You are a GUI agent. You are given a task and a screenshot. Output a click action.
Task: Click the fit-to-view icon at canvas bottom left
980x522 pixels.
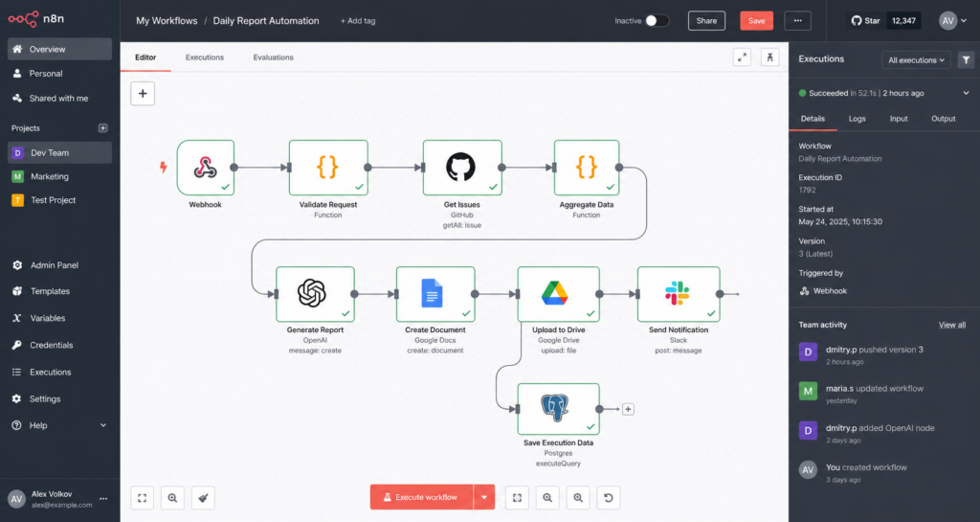point(143,498)
